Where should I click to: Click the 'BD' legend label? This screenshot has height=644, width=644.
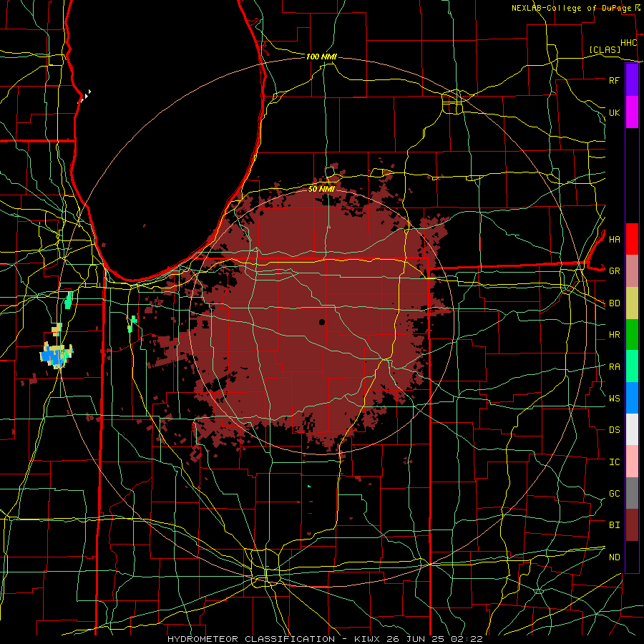[614, 303]
